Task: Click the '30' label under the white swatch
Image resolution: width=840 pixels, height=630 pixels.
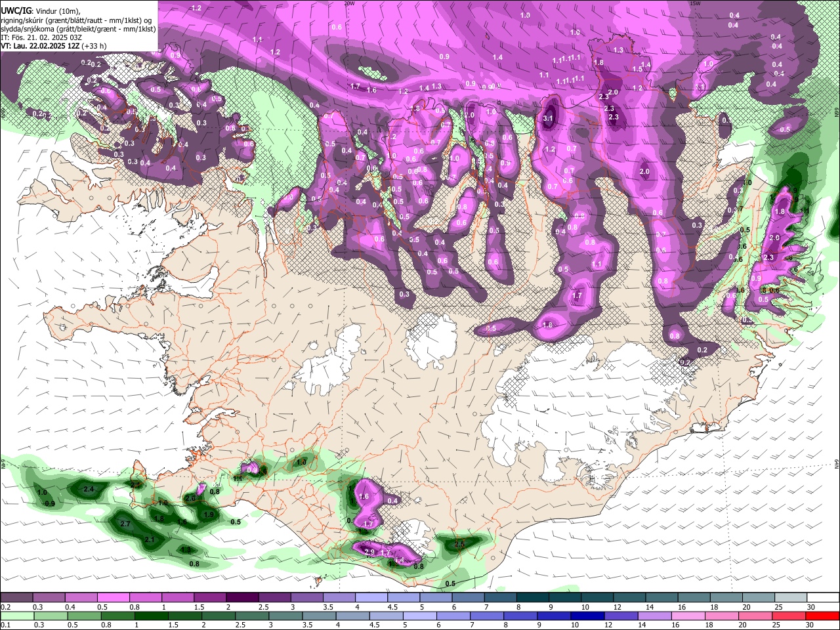Action: (811, 607)
